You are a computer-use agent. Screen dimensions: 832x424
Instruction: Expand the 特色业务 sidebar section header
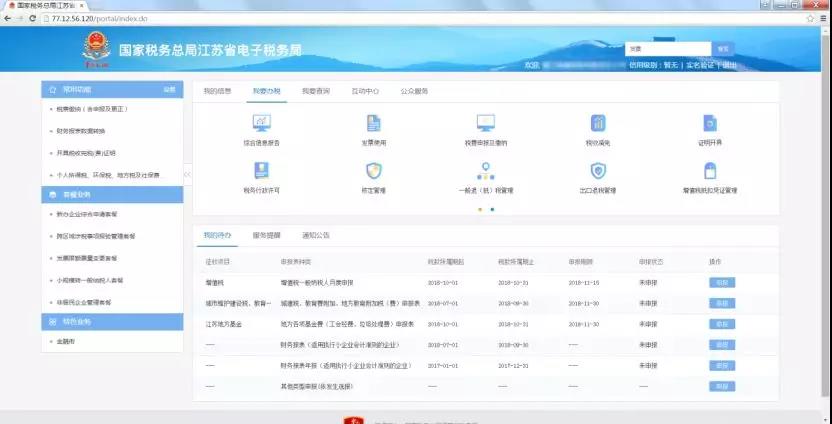[112, 322]
